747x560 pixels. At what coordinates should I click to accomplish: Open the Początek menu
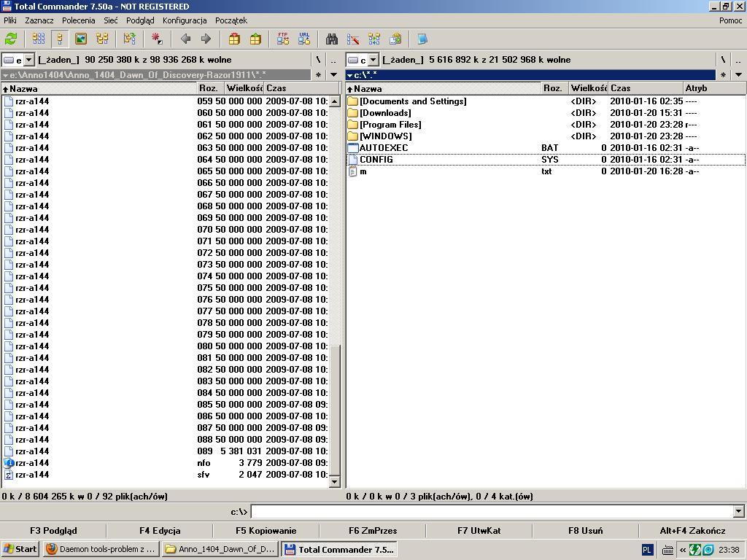[231, 20]
